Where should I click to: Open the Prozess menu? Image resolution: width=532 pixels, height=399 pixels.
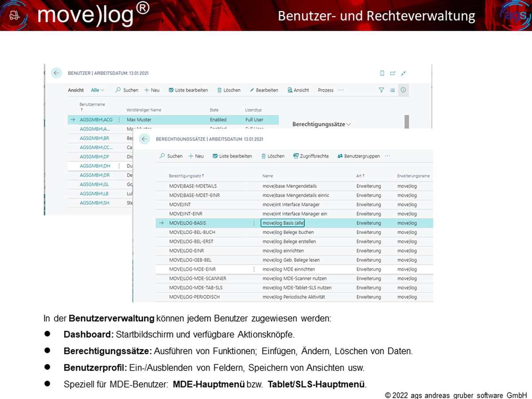325,90
